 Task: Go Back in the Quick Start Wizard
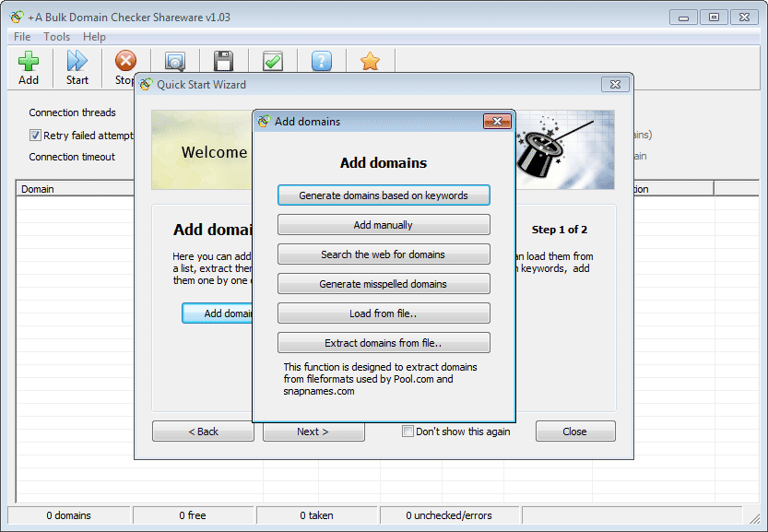(203, 432)
